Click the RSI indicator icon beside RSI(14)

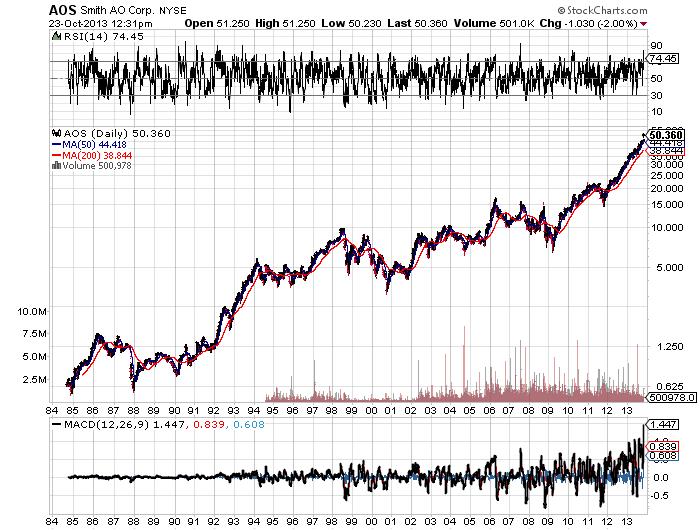(x=56, y=36)
